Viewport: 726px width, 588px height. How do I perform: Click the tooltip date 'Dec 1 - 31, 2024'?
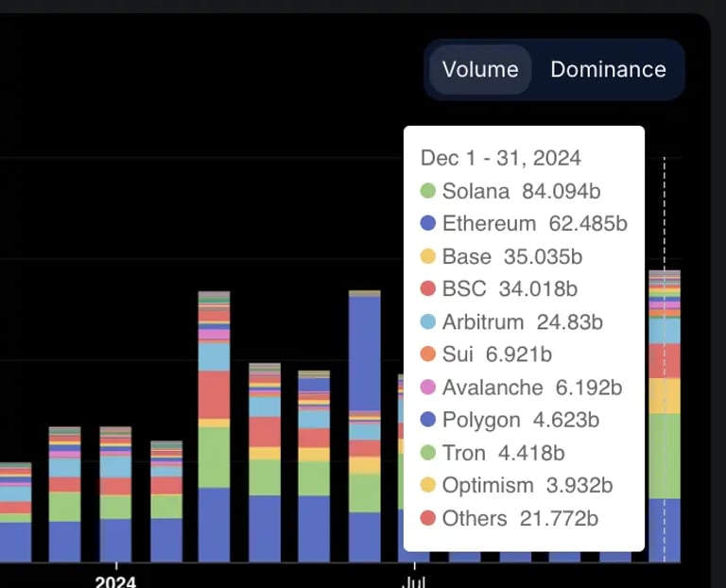tap(500, 158)
